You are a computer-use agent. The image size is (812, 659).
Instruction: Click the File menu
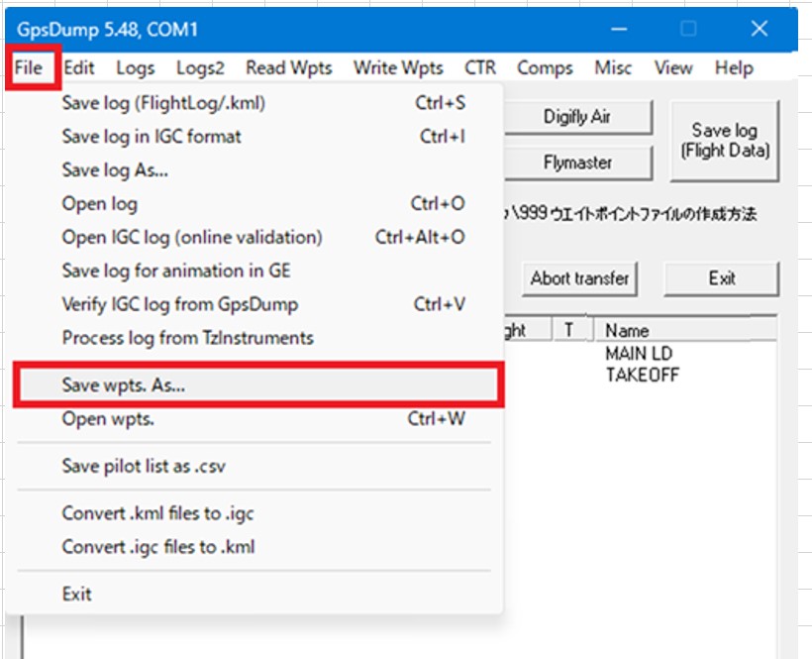29,68
